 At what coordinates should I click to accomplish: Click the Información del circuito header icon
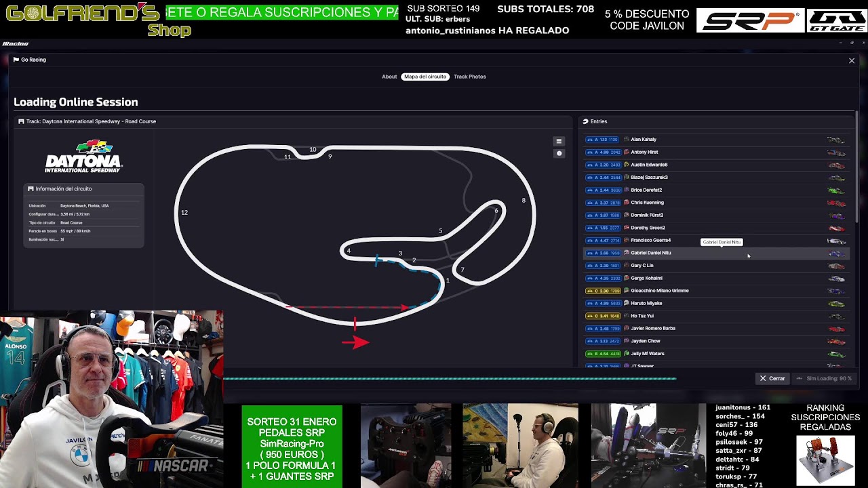click(31, 188)
